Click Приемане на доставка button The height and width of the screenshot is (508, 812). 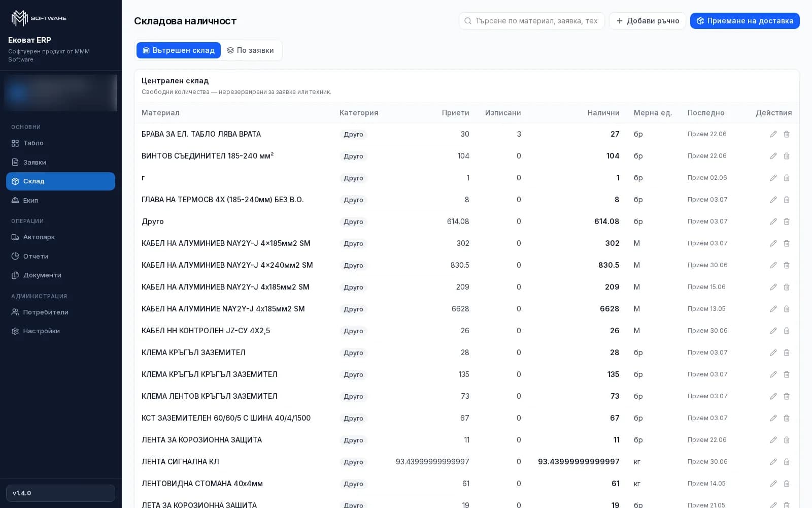745,21
